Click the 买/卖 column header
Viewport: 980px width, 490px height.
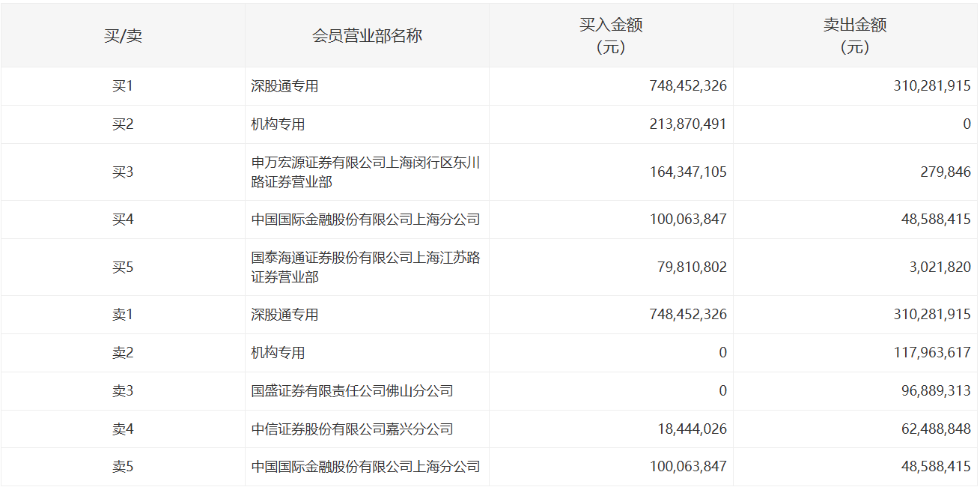tap(123, 36)
